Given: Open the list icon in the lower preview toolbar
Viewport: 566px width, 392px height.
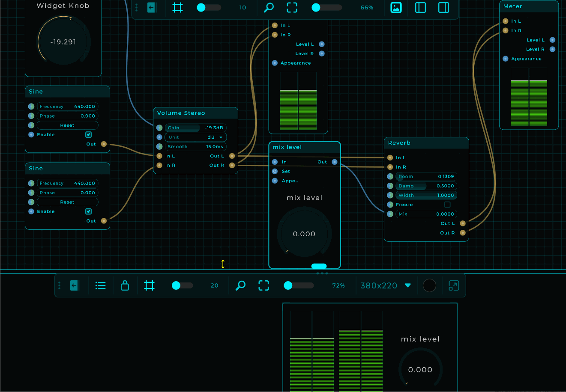Looking at the screenshot, I should point(100,285).
